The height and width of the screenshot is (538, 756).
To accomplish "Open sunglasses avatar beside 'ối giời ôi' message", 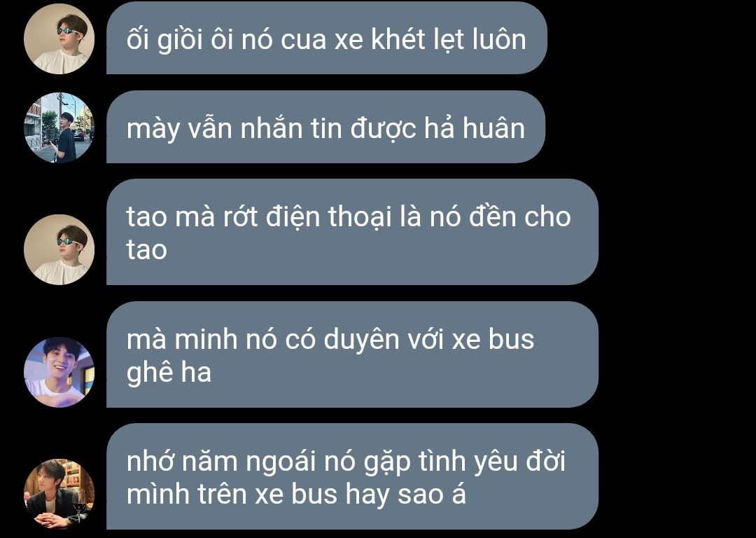I will point(59,39).
